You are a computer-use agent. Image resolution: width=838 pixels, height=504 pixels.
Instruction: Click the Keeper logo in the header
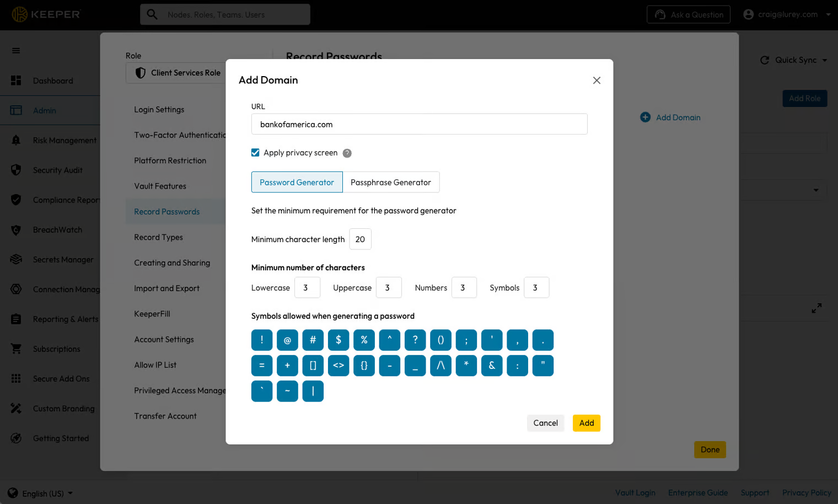pyautogui.click(x=46, y=14)
